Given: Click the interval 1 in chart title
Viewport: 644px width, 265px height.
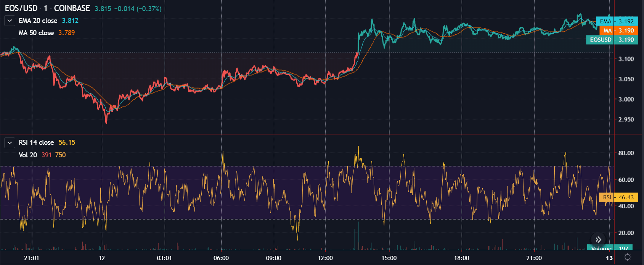Looking at the screenshot, I should tap(46, 8).
